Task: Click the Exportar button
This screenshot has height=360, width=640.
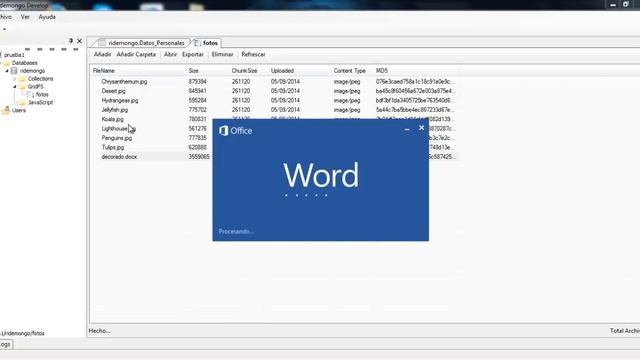Action: coord(193,54)
